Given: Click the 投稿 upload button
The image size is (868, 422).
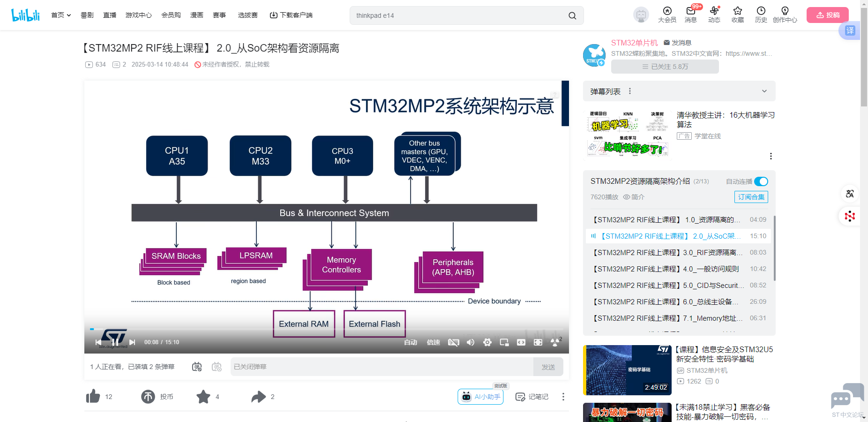Looking at the screenshot, I should (x=828, y=15).
